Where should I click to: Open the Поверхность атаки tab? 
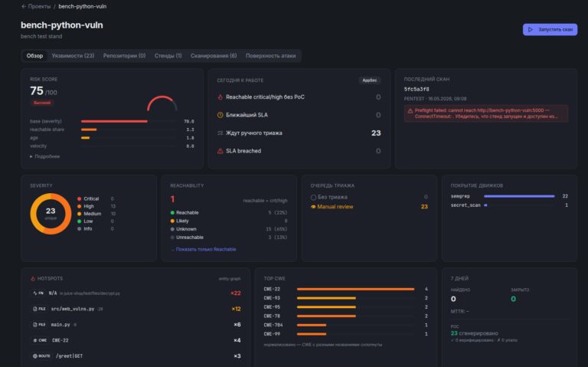271,55
